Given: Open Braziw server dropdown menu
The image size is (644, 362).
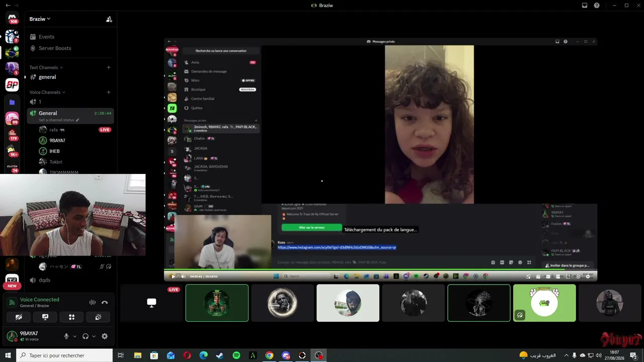Looking at the screenshot, I should coord(40,19).
